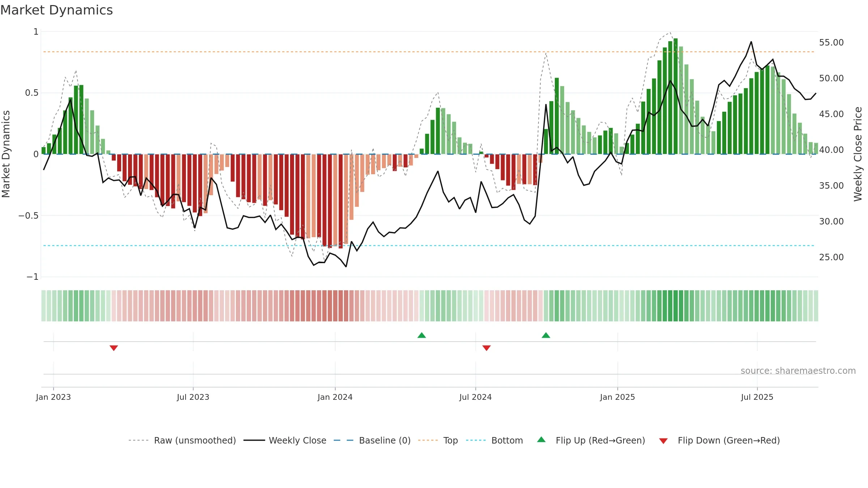This screenshot has height=488, width=868.
Task: Click the orange dashed Top threshold line
Action: [429, 52]
